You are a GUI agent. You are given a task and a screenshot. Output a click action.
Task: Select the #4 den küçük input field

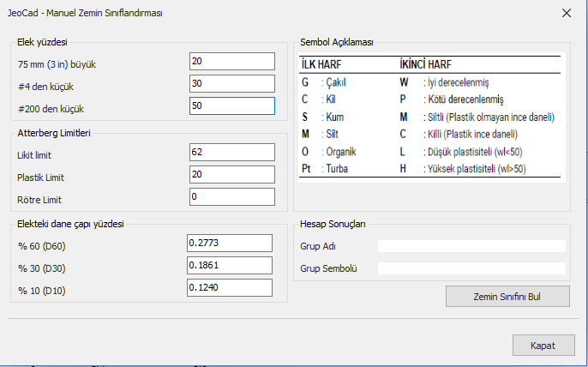(232, 83)
